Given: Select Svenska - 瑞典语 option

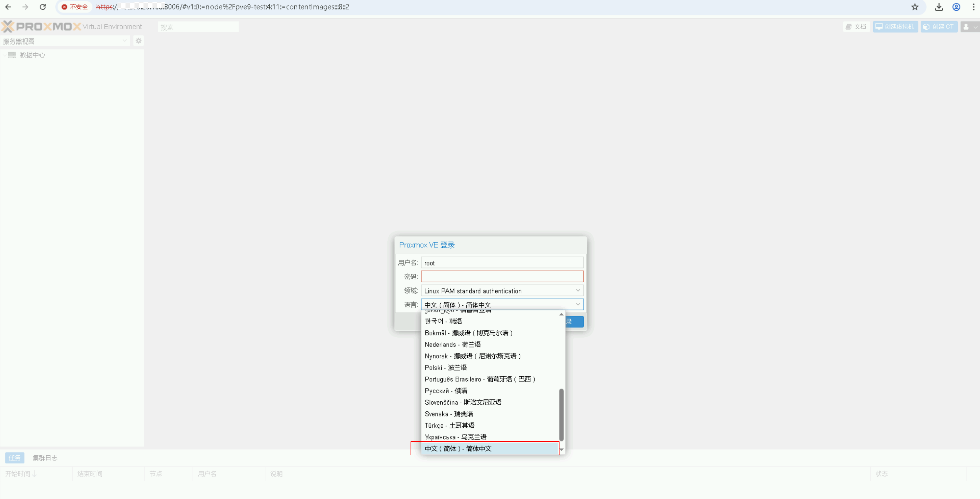Looking at the screenshot, I should click(490, 414).
